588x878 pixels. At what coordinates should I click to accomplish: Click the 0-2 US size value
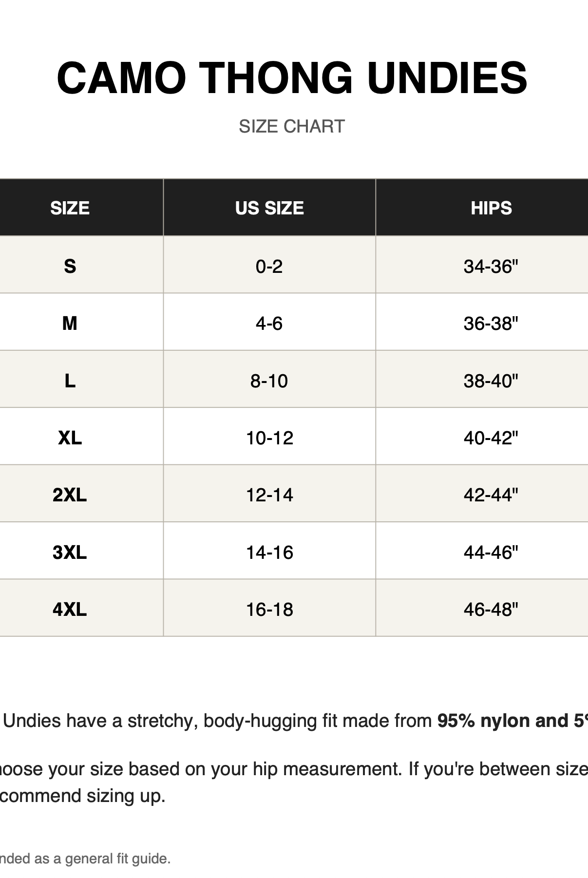pos(269,266)
